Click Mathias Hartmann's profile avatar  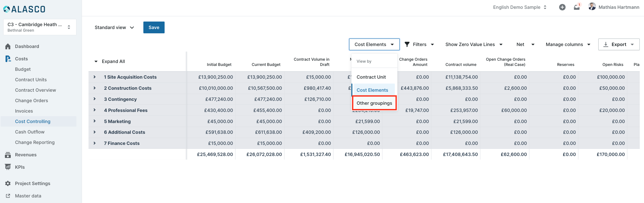point(592,7)
